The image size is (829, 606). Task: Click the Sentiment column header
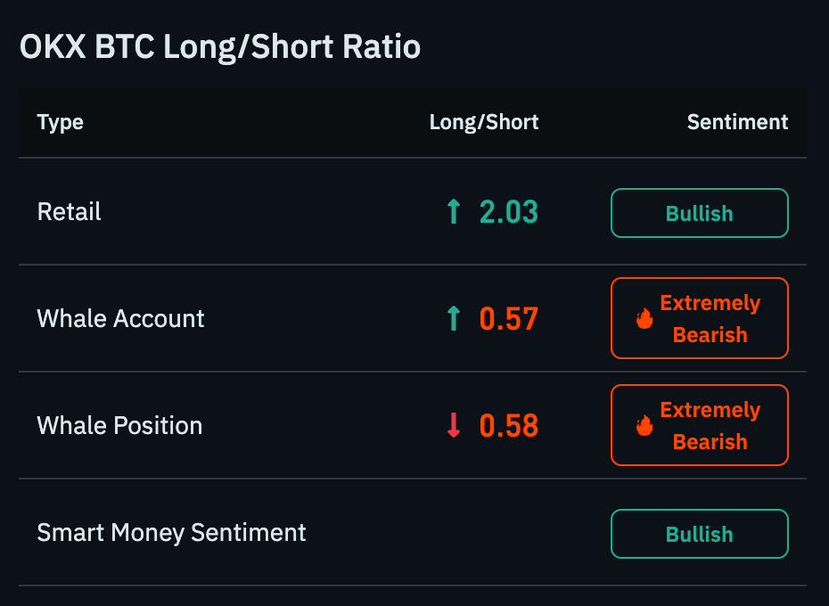tap(738, 122)
